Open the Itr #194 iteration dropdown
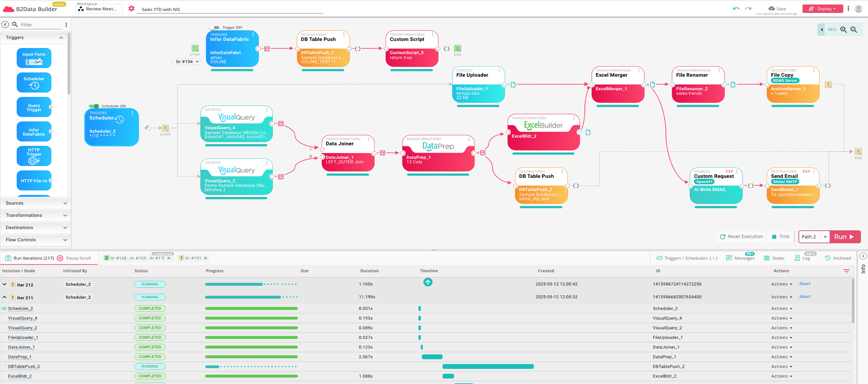The height and width of the screenshot is (384, 868). (186, 61)
